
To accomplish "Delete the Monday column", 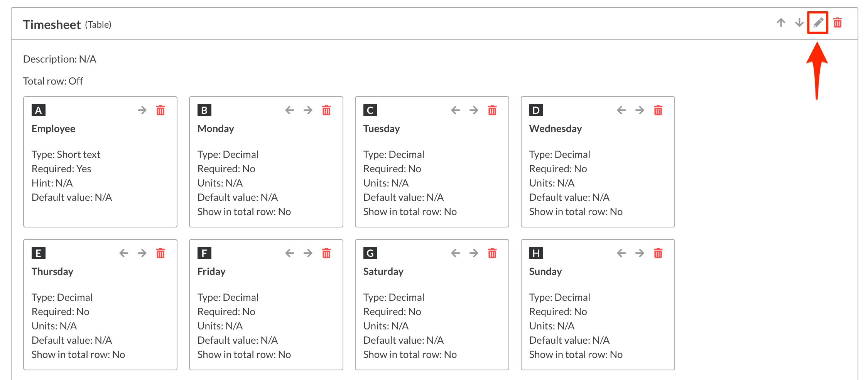I will pos(326,110).
